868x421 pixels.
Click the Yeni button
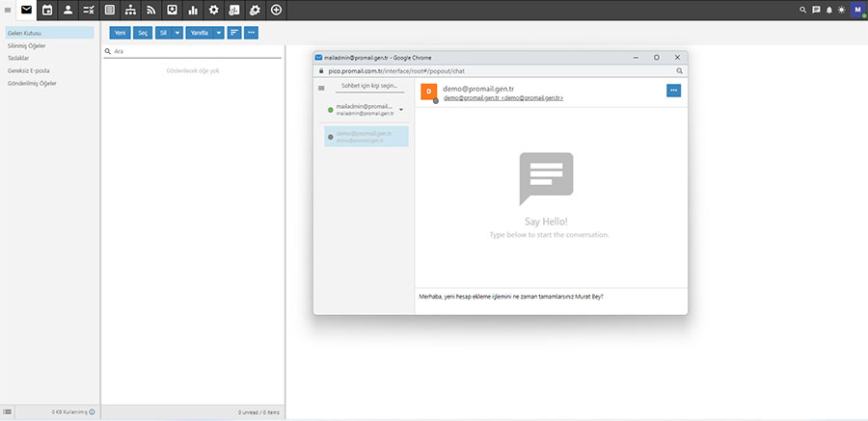121,33
